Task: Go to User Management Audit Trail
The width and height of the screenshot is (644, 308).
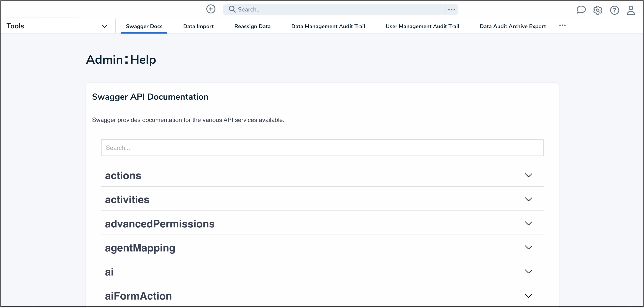Action: (422, 26)
